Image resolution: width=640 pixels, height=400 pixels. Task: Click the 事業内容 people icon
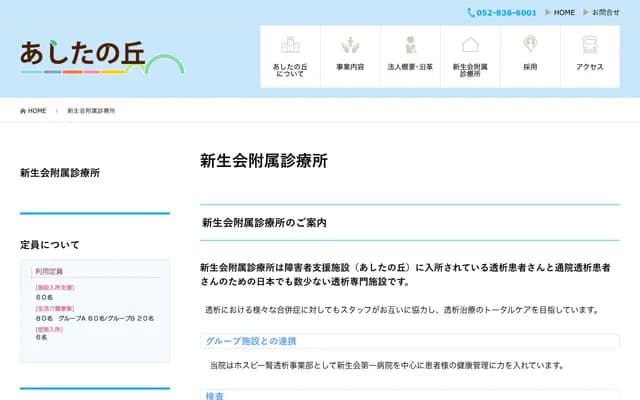pos(350,45)
